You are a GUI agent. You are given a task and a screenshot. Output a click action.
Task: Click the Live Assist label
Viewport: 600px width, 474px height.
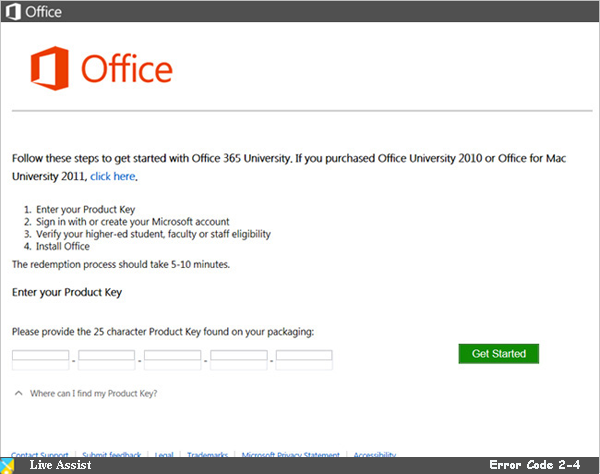60,465
